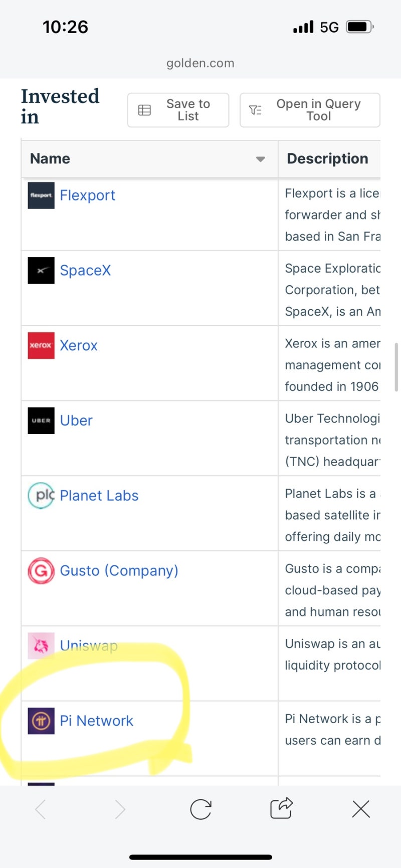This screenshot has width=401, height=868.
Task: Tap the Planet Labs circular logo
Action: point(41,496)
